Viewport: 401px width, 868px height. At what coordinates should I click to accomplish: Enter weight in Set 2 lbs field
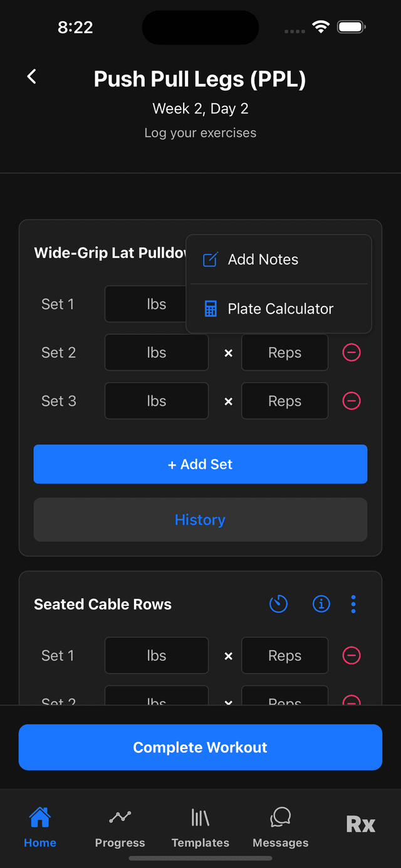156,352
